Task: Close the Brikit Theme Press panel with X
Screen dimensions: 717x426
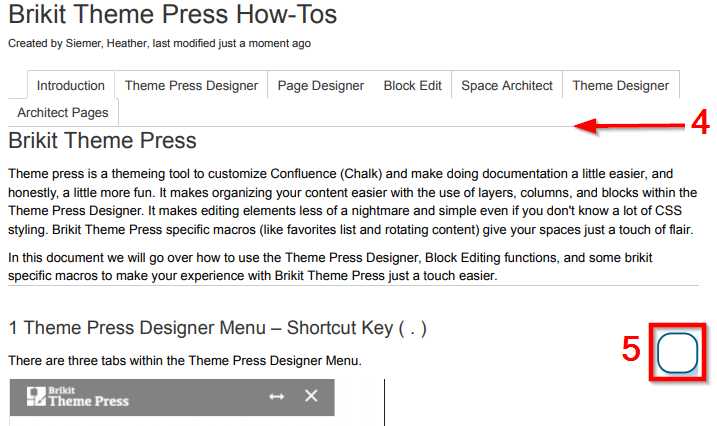Action: tap(311, 396)
